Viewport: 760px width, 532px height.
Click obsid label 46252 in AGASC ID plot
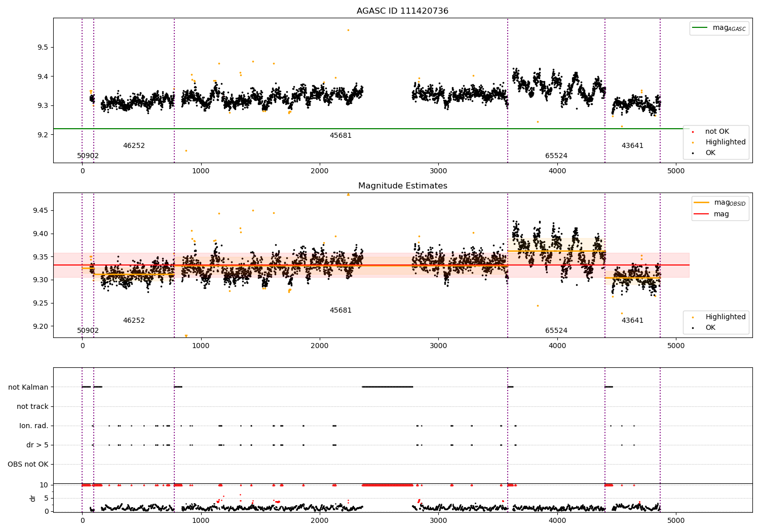click(134, 146)
